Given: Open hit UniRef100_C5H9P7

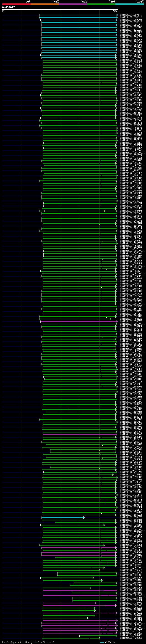Looking at the screenshot, I should (131, 32).
